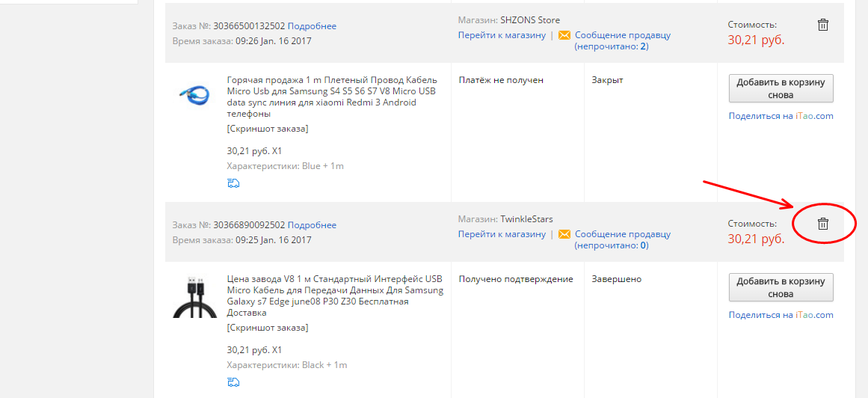868x398 pixels.
Task: Open seller messages with 2 unread
Action: tap(622, 40)
